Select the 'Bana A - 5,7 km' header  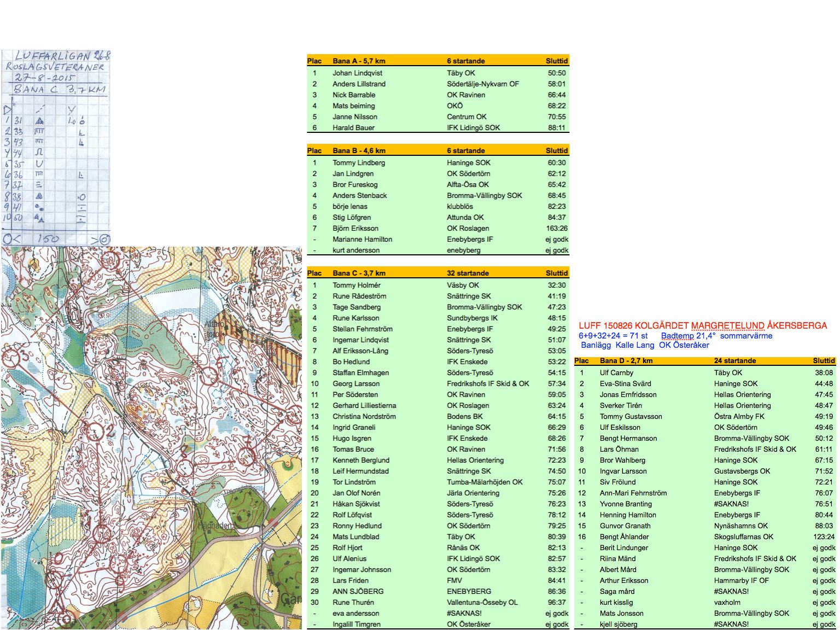click(359, 61)
